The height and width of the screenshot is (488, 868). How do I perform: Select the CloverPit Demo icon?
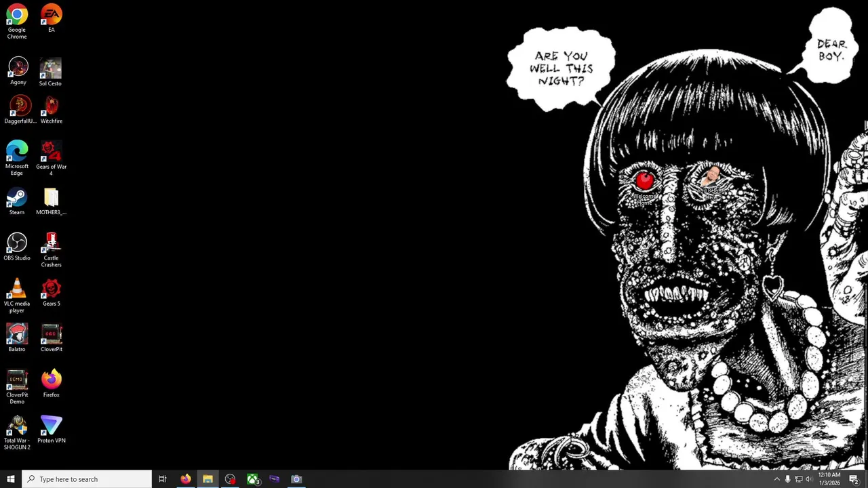17,387
